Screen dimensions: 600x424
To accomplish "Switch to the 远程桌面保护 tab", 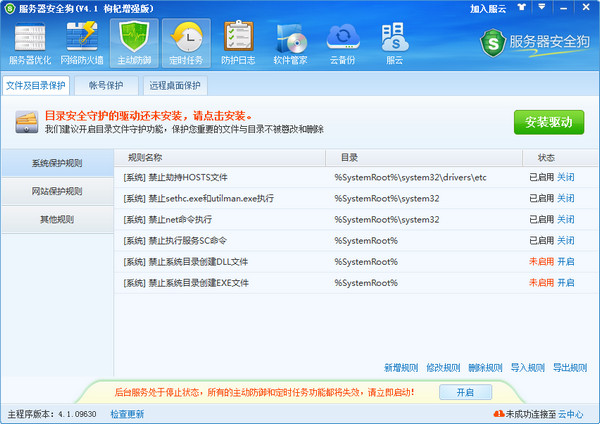I will (x=175, y=85).
